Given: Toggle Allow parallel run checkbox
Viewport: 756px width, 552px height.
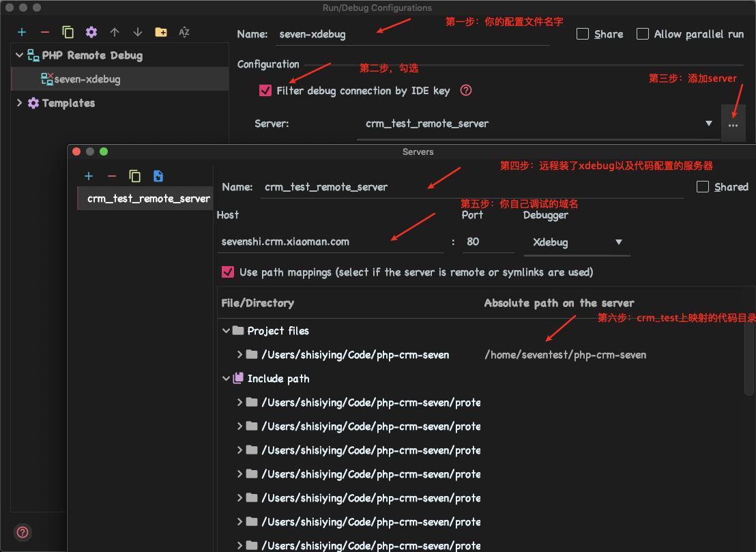Looking at the screenshot, I should pos(642,33).
